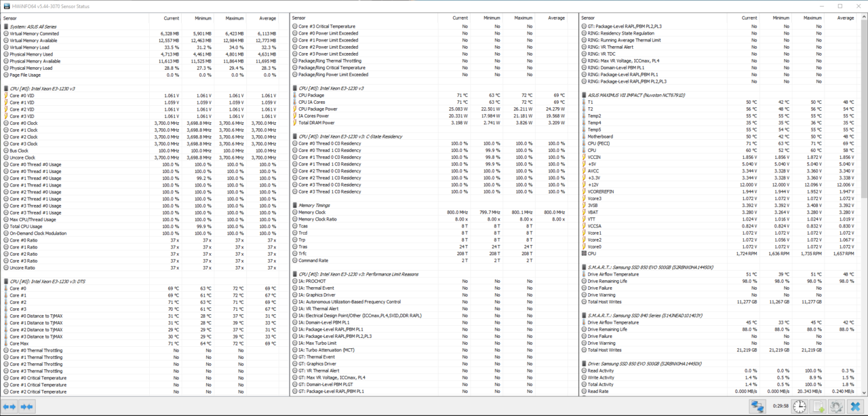Reset min/max values with clock icon

[x=800, y=406]
